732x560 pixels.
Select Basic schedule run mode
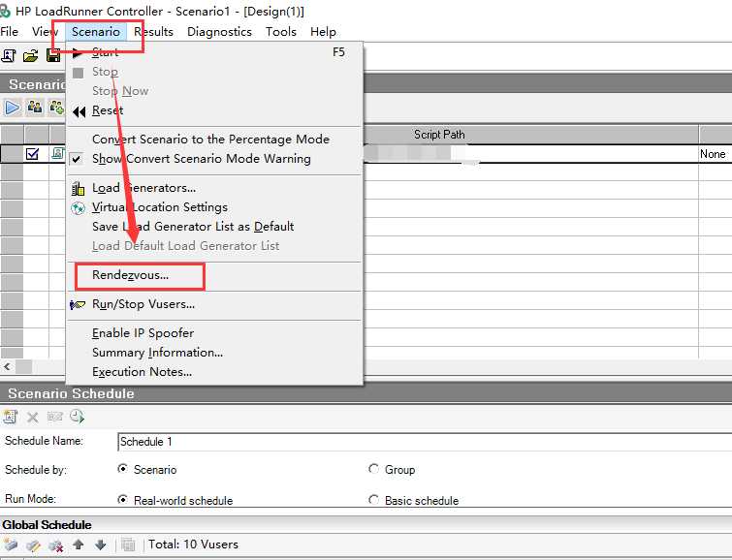pos(373,500)
